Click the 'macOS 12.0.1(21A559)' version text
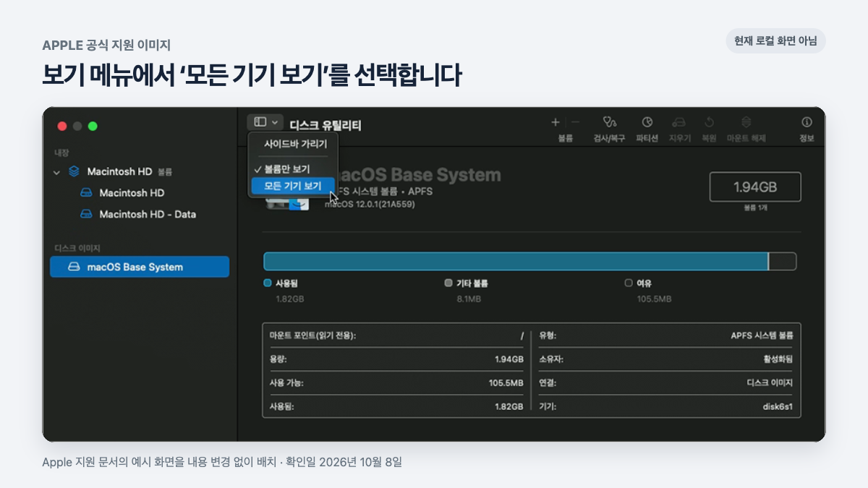The height and width of the screenshot is (488, 868). click(x=370, y=205)
